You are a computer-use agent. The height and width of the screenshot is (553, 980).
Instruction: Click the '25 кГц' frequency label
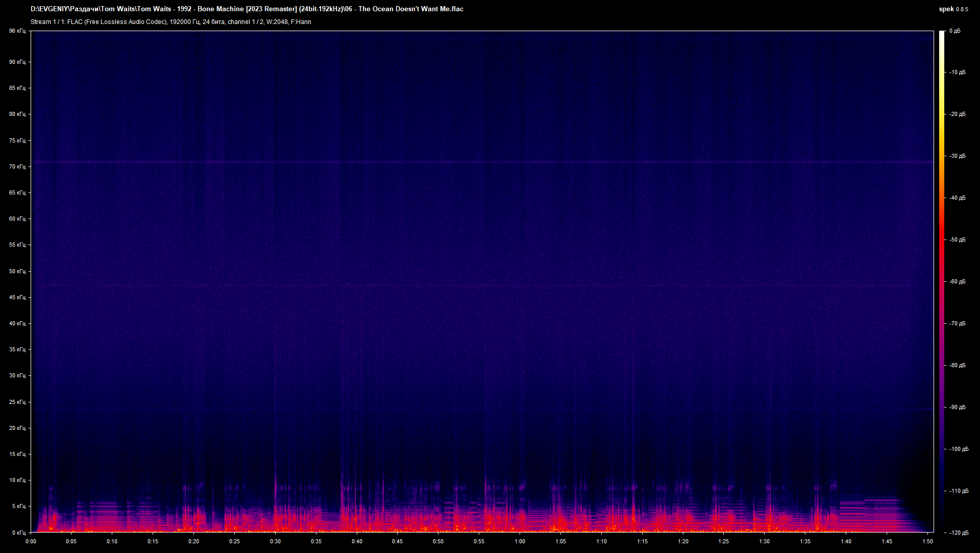pyautogui.click(x=17, y=402)
